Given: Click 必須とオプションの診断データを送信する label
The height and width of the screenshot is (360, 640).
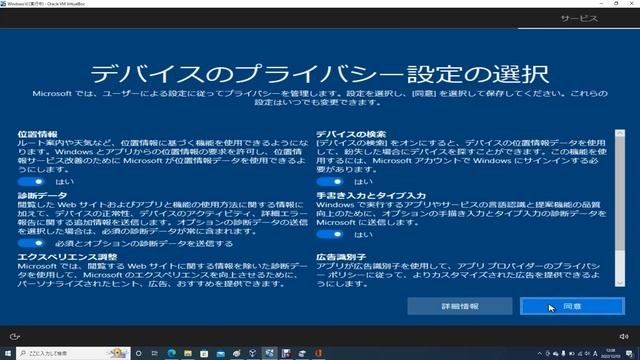Looking at the screenshot, I should pos(144,244).
